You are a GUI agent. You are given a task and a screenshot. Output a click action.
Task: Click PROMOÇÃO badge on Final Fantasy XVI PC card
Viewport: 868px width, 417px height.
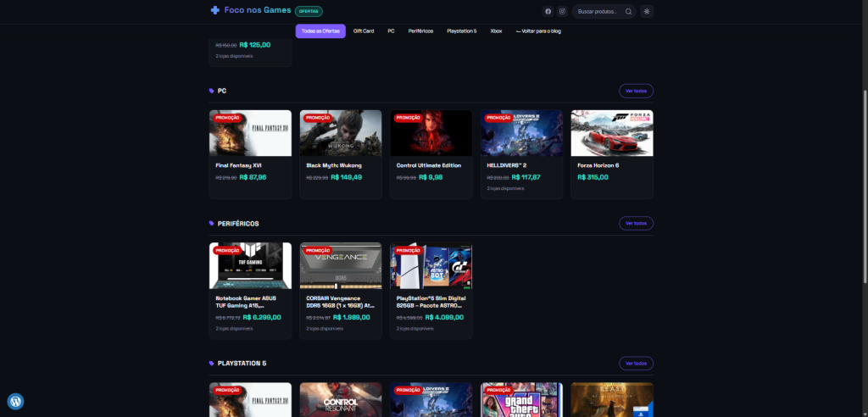coord(227,118)
